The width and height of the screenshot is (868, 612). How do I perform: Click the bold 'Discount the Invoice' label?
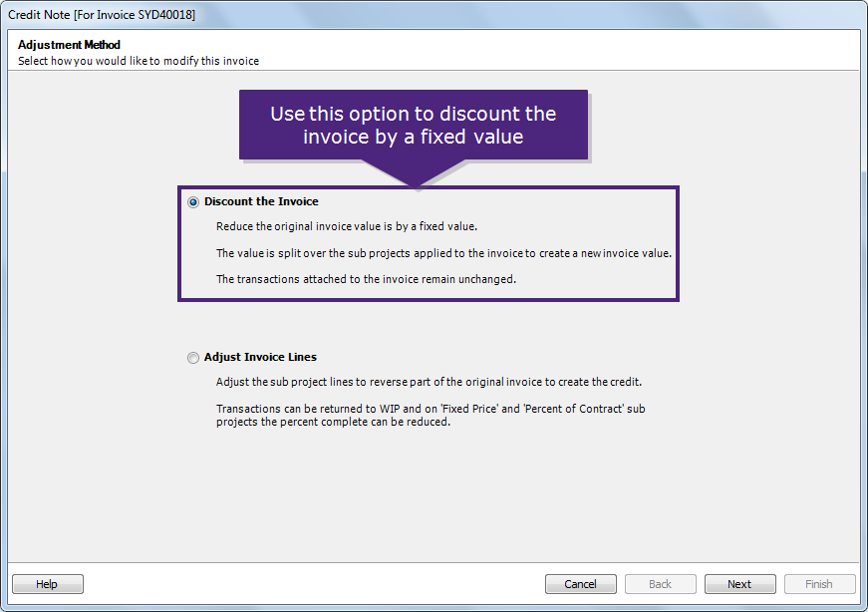click(x=261, y=202)
